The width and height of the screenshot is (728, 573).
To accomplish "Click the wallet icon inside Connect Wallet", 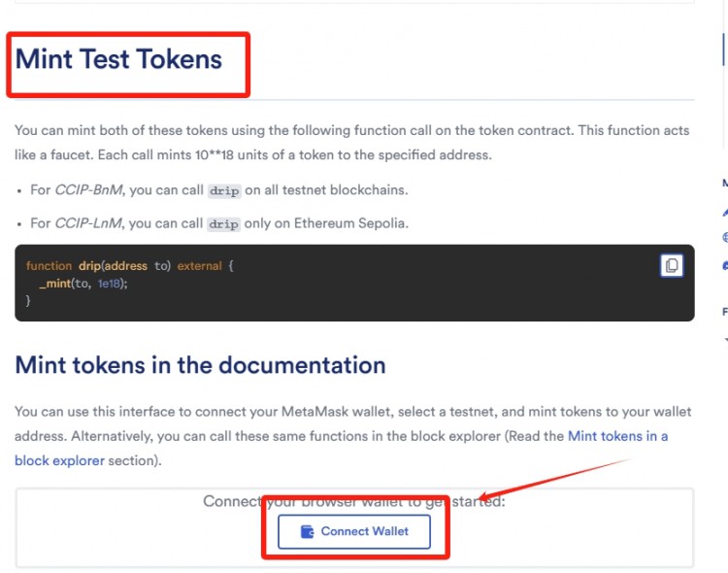I will [x=307, y=531].
